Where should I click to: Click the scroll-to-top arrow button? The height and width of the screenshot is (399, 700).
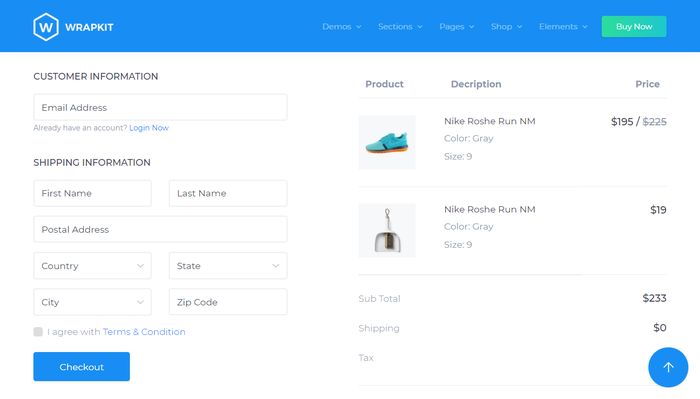668,367
